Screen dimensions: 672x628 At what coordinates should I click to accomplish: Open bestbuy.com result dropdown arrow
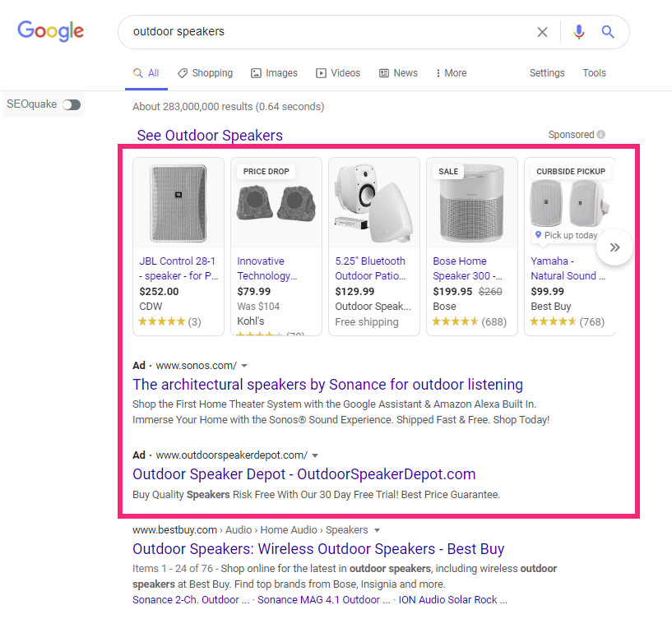(x=377, y=530)
